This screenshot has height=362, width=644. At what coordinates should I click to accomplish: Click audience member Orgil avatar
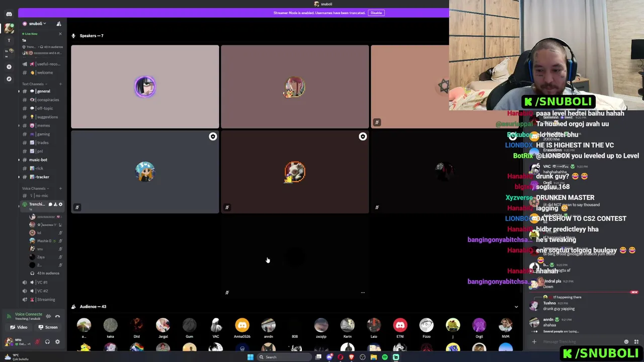479,325
